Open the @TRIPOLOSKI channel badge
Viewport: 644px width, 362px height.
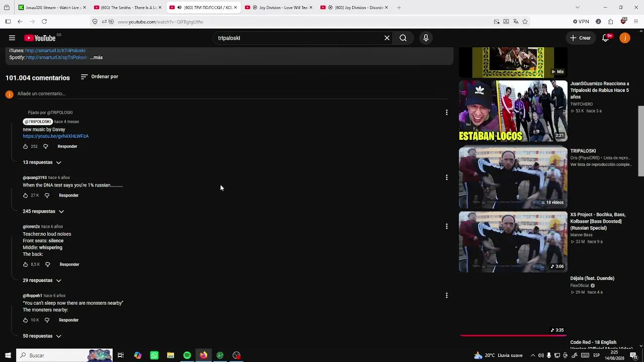click(x=38, y=122)
